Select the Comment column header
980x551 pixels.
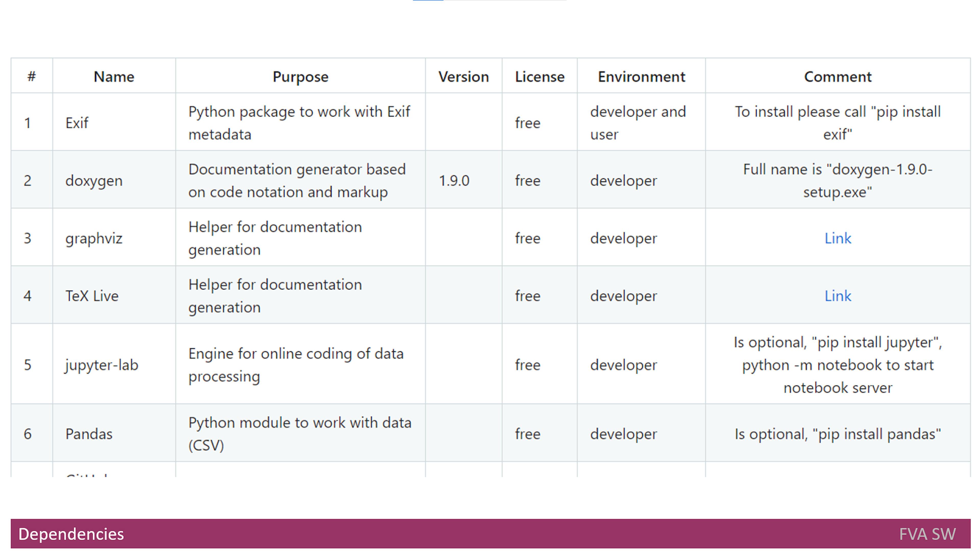838,77
